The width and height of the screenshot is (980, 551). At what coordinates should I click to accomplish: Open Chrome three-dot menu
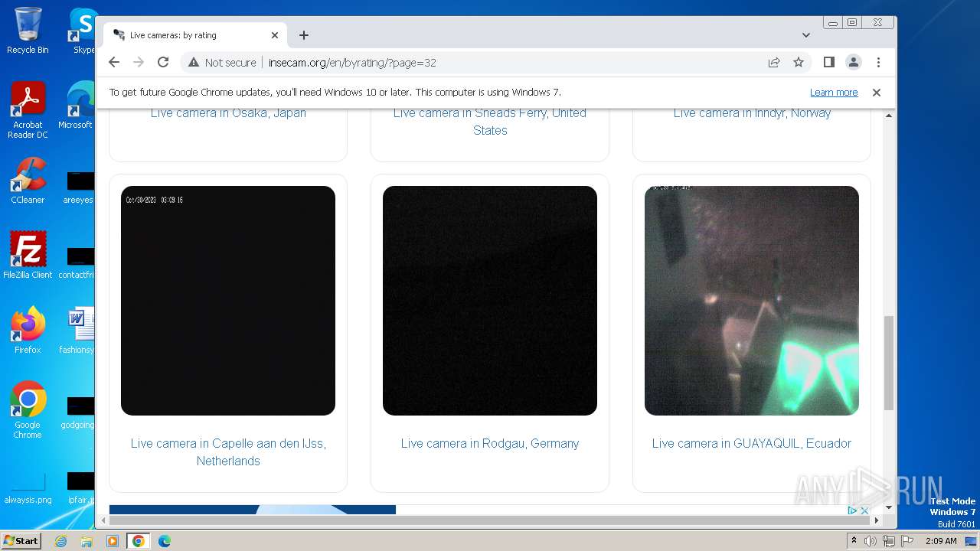point(878,62)
